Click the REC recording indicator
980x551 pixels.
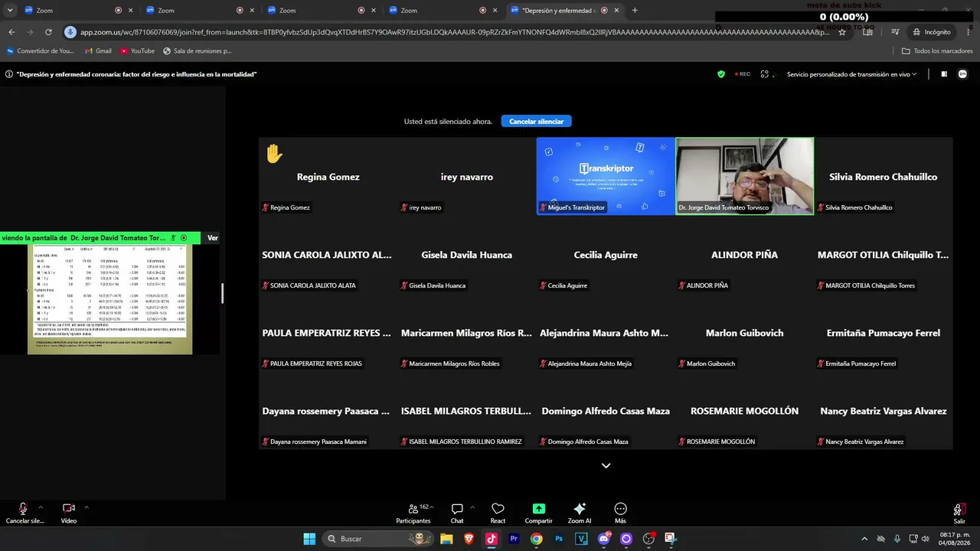coord(742,74)
